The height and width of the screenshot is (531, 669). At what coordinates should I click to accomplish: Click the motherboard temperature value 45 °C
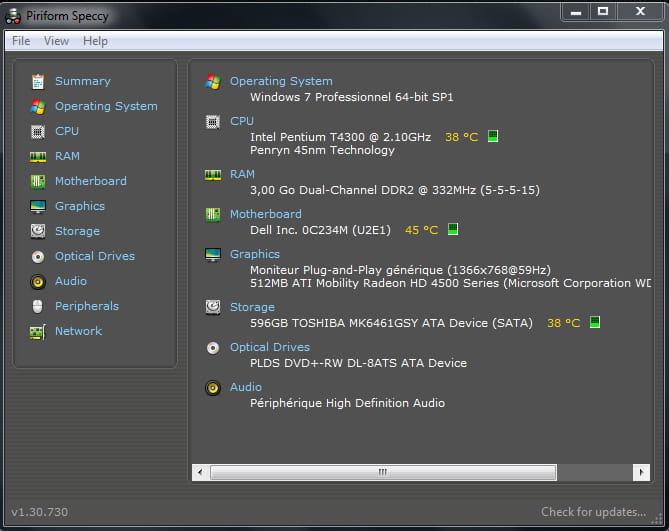pyautogui.click(x=422, y=230)
